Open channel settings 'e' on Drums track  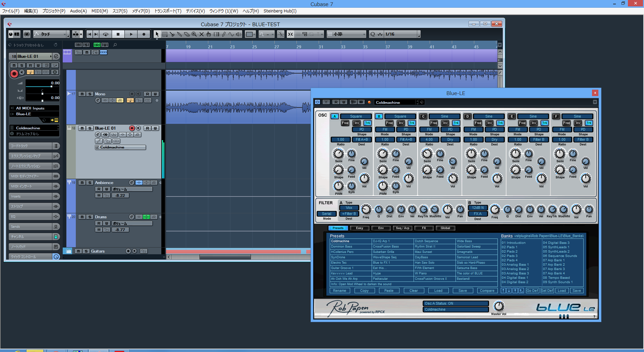132,217
